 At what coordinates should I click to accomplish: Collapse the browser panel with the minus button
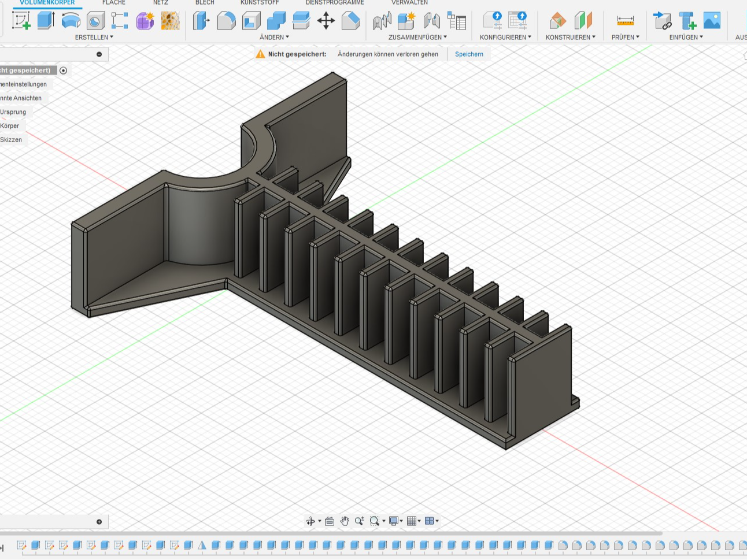coord(99,54)
